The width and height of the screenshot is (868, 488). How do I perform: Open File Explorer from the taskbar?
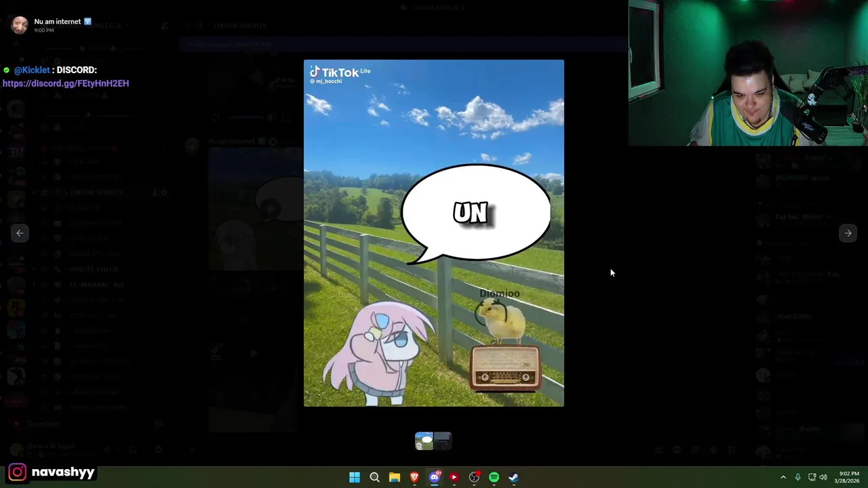tap(394, 477)
